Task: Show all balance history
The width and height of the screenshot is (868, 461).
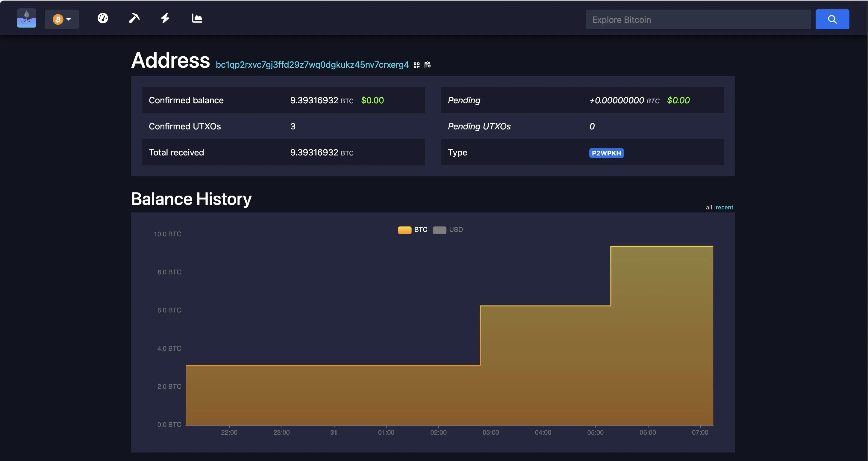Action: [x=709, y=208]
